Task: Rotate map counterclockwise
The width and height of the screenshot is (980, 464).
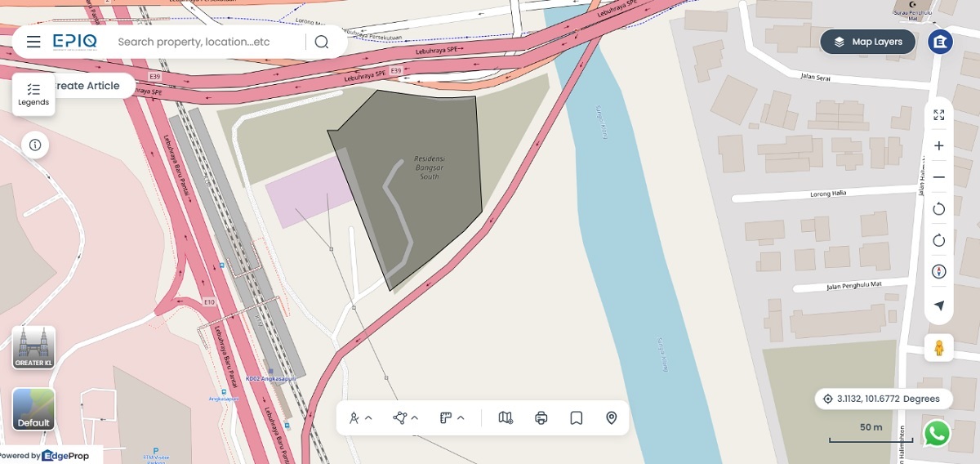Action: 939,209
